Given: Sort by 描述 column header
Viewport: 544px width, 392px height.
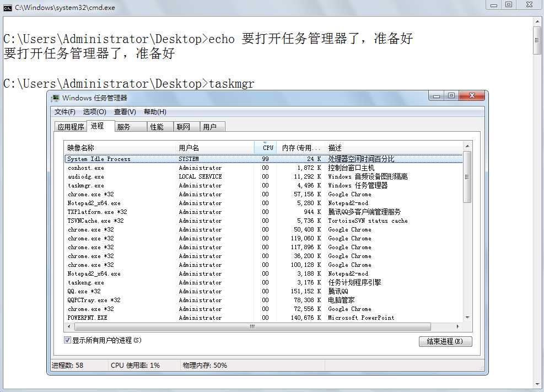Looking at the screenshot, I should click(x=394, y=148).
